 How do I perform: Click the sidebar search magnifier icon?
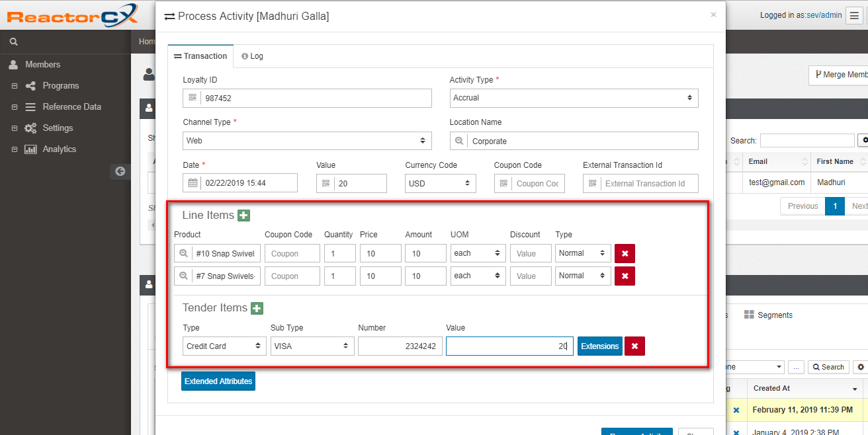[x=13, y=42]
